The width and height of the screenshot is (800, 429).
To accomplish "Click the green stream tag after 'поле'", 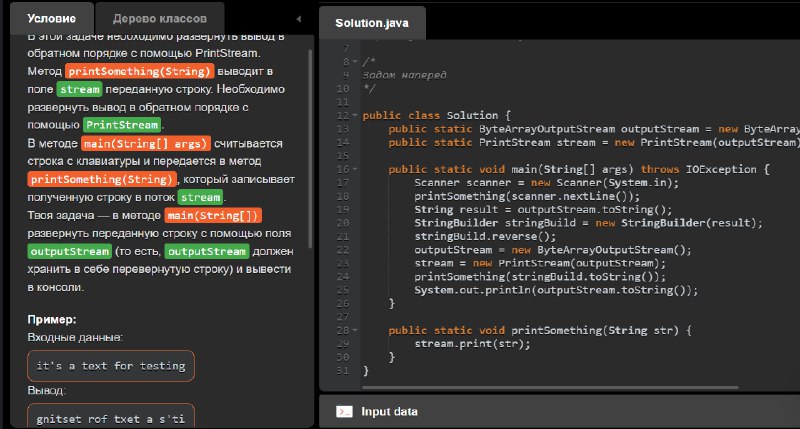I will point(80,89).
